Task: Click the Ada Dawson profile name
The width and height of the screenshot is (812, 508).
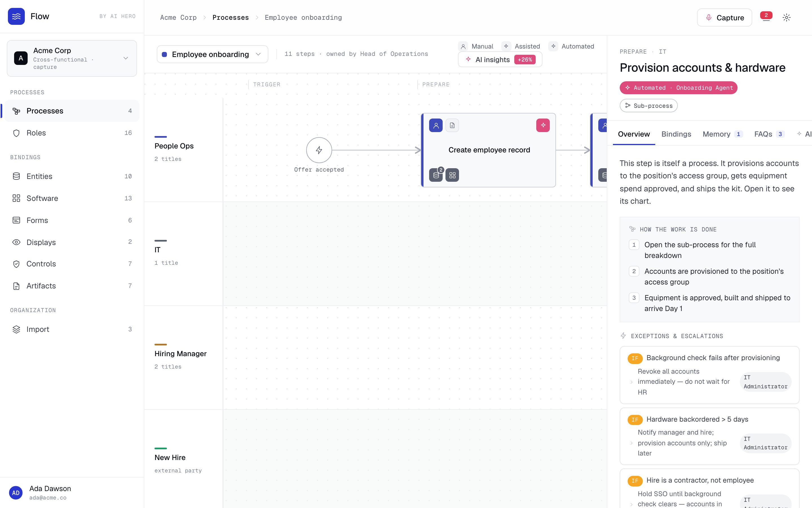Action: (x=50, y=489)
